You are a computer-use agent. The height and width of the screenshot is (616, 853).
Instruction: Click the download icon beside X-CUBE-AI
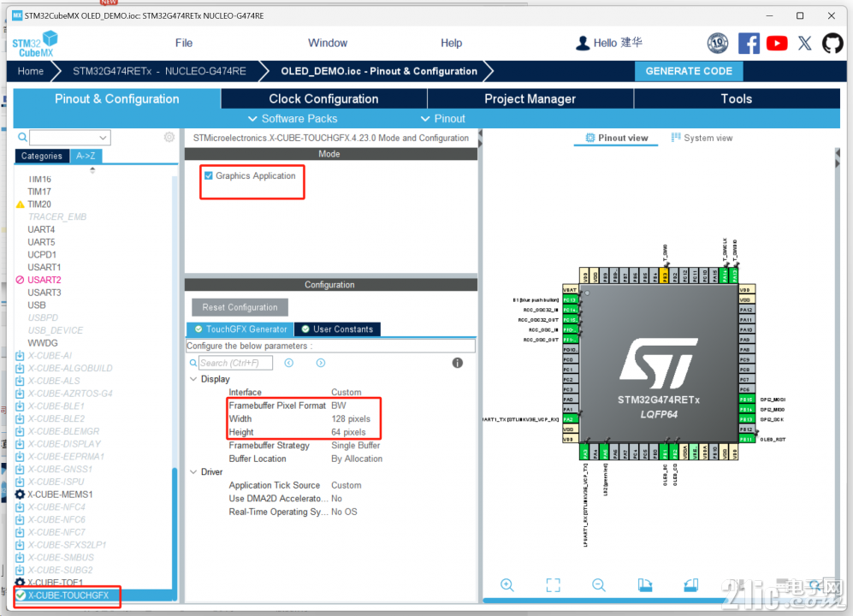point(21,356)
